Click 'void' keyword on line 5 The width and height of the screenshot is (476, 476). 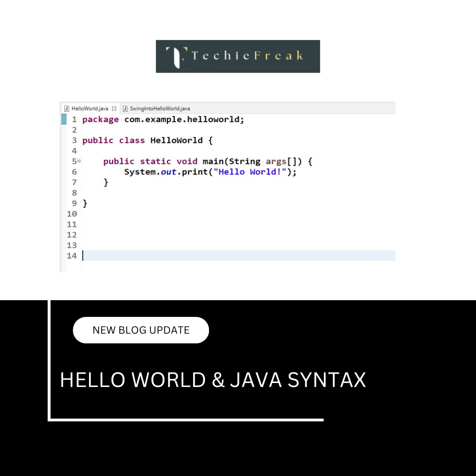187,161
